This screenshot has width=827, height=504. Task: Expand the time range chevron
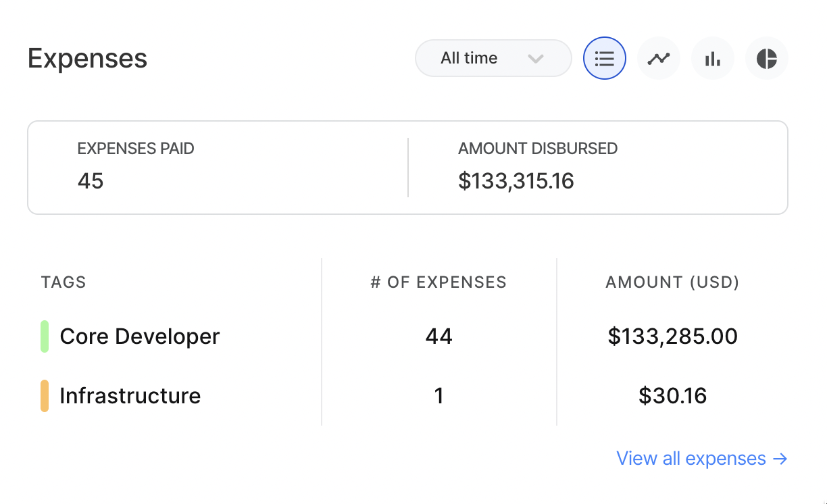[536, 59]
